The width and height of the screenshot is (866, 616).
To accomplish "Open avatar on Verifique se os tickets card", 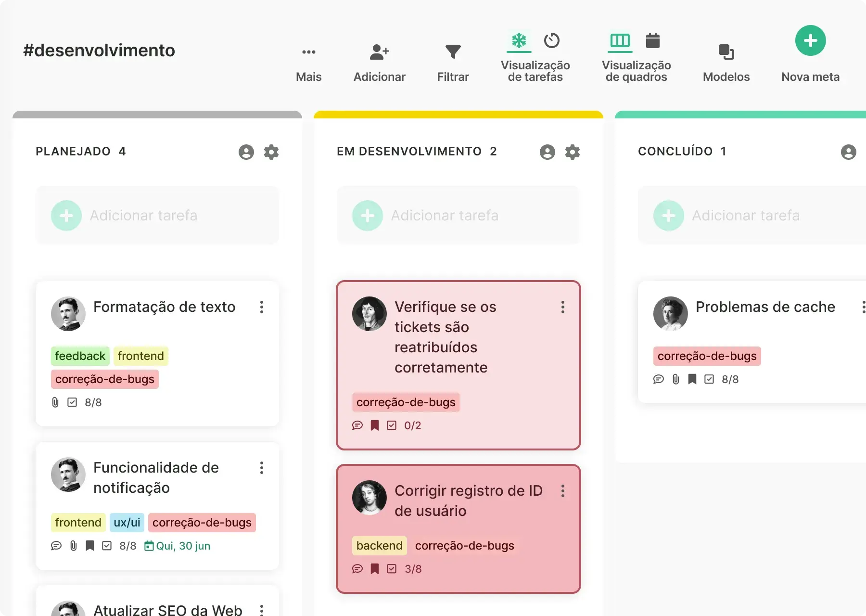I will coord(369,314).
